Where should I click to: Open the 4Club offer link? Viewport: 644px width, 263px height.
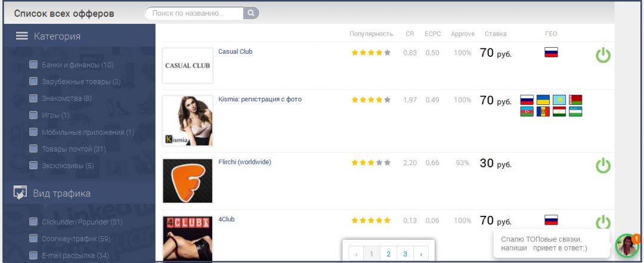coord(227,219)
